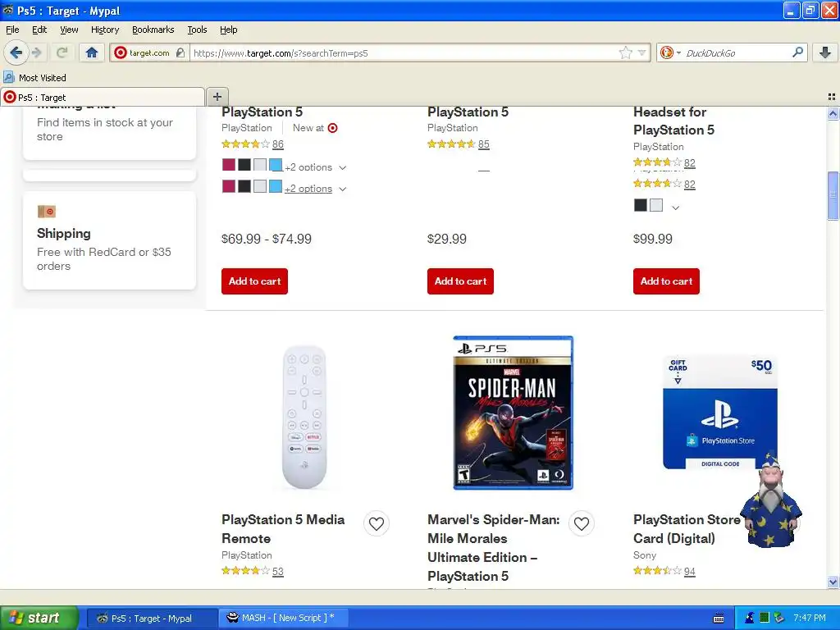This screenshot has height=630, width=840.
Task: Click the system tray clock 7:47 PM
Action: click(x=810, y=618)
